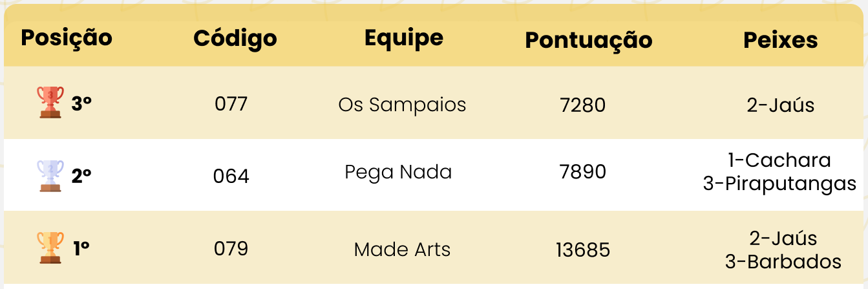Click the 1-Cachara fish entry
Screen dimensions: 868x289
click(x=779, y=160)
